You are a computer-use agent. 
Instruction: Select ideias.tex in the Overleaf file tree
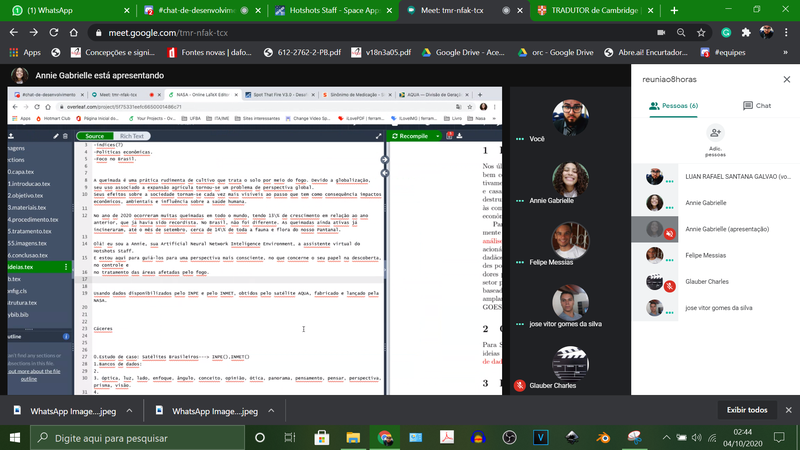click(x=40, y=267)
